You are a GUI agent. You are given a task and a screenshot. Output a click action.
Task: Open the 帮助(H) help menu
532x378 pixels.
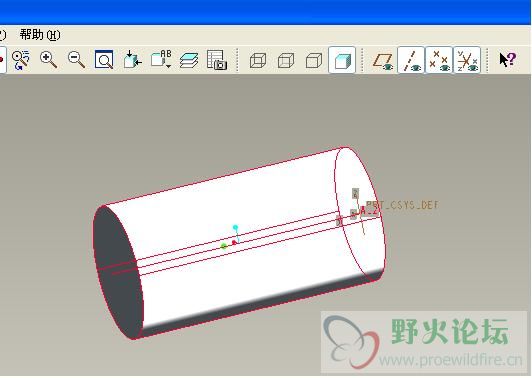(40, 35)
